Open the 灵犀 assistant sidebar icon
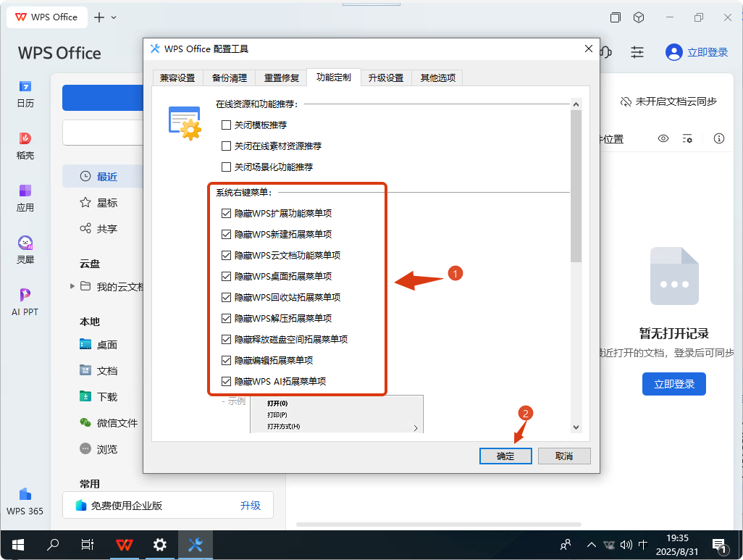The image size is (743, 560). [25, 250]
